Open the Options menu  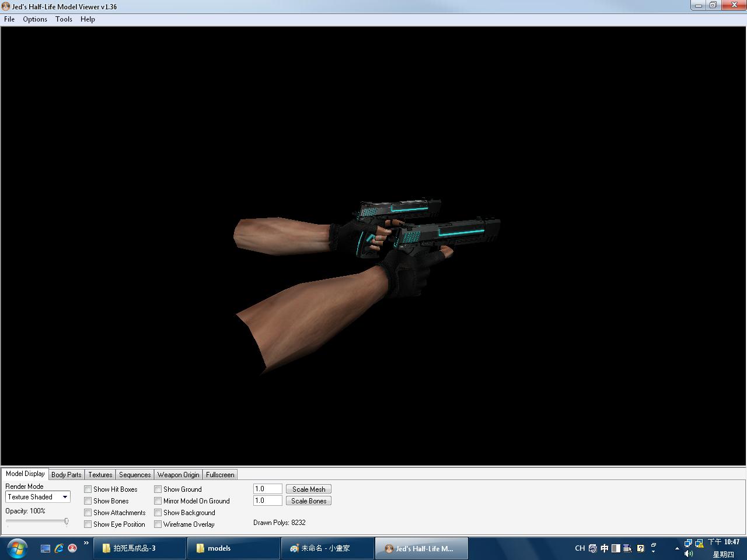point(35,19)
